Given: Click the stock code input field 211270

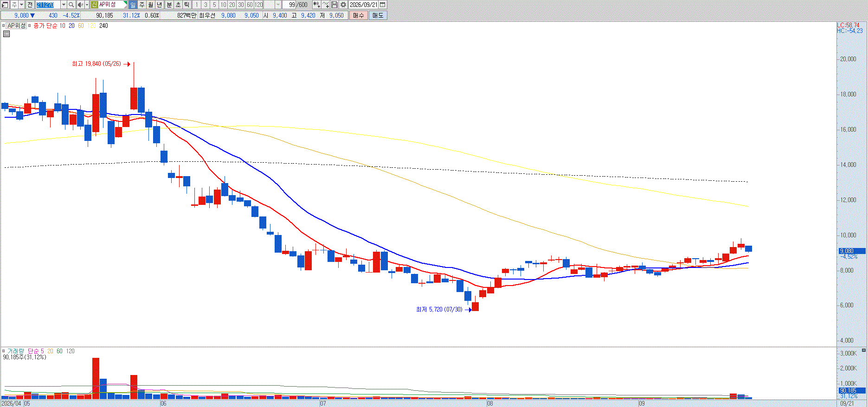Looking at the screenshot, I should pos(48,5).
